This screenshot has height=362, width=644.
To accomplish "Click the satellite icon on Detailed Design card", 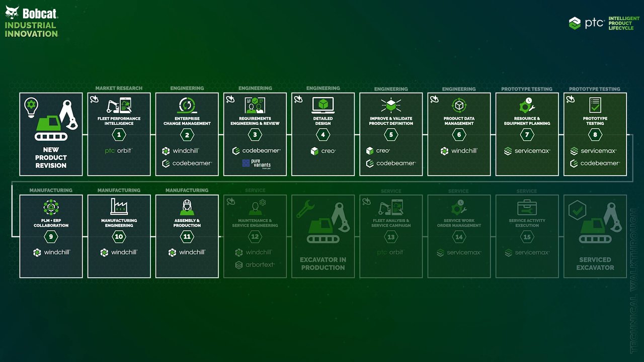I will click(x=298, y=99).
